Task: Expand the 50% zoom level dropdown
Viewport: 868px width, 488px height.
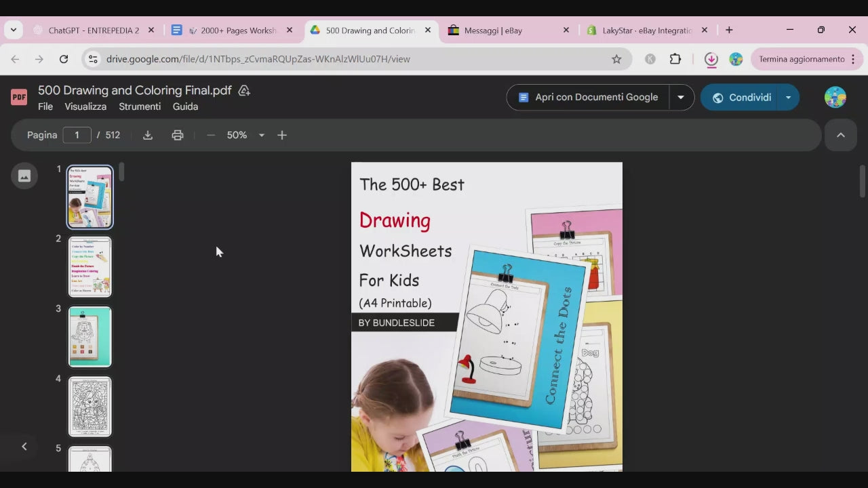Action: [x=261, y=135]
